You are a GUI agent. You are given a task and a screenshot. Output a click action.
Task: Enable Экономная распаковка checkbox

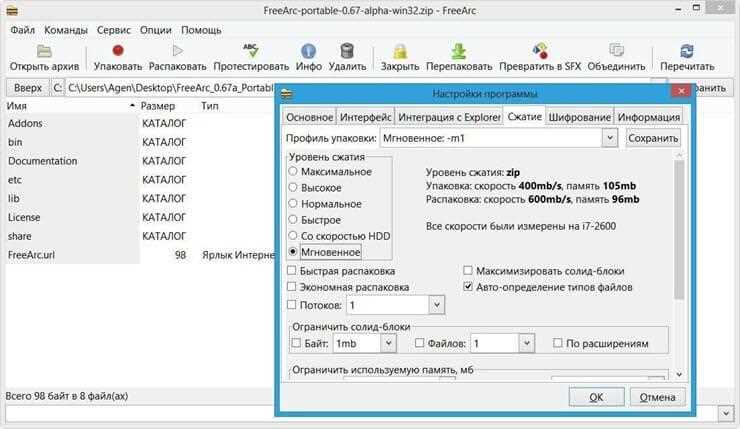pyautogui.click(x=292, y=286)
